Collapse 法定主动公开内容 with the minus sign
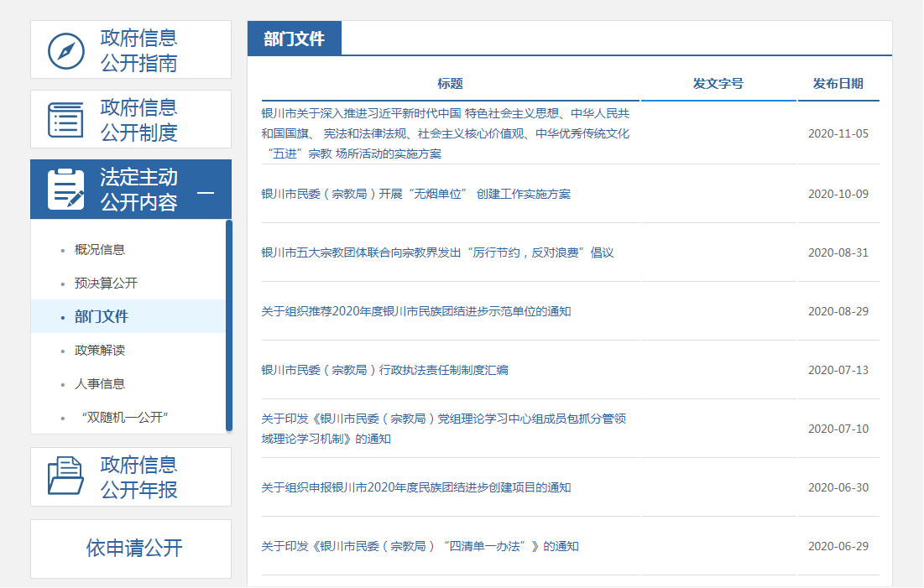 click(206, 193)
